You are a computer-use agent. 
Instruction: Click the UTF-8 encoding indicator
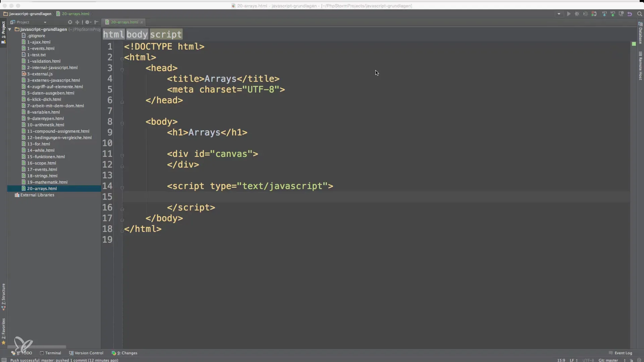tap(588, 360)
